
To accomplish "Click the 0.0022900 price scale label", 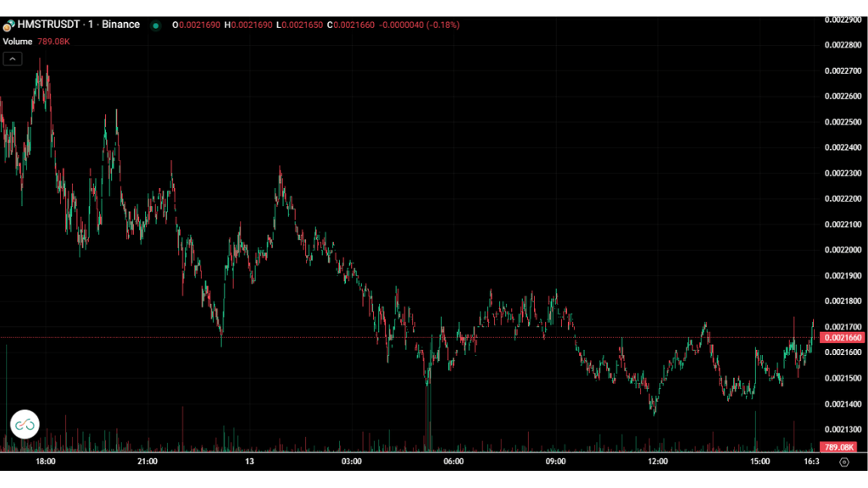I will click(x=842, y=19).
